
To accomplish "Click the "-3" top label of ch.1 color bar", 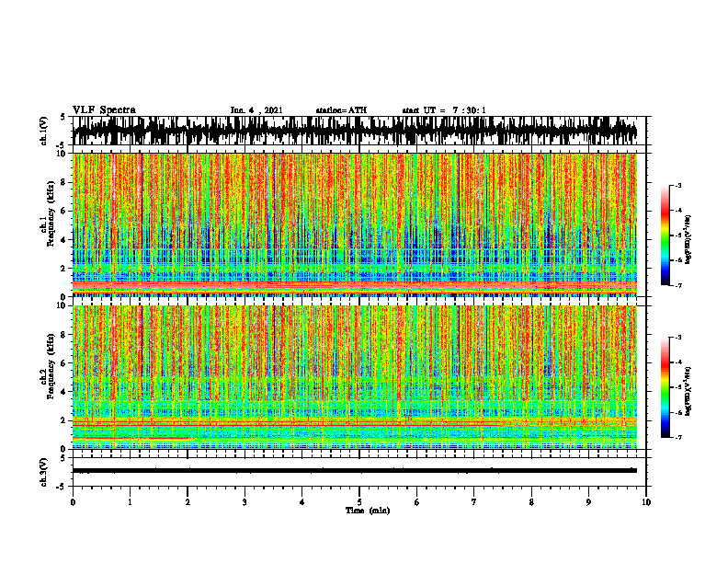I will [x=678, y=185].
